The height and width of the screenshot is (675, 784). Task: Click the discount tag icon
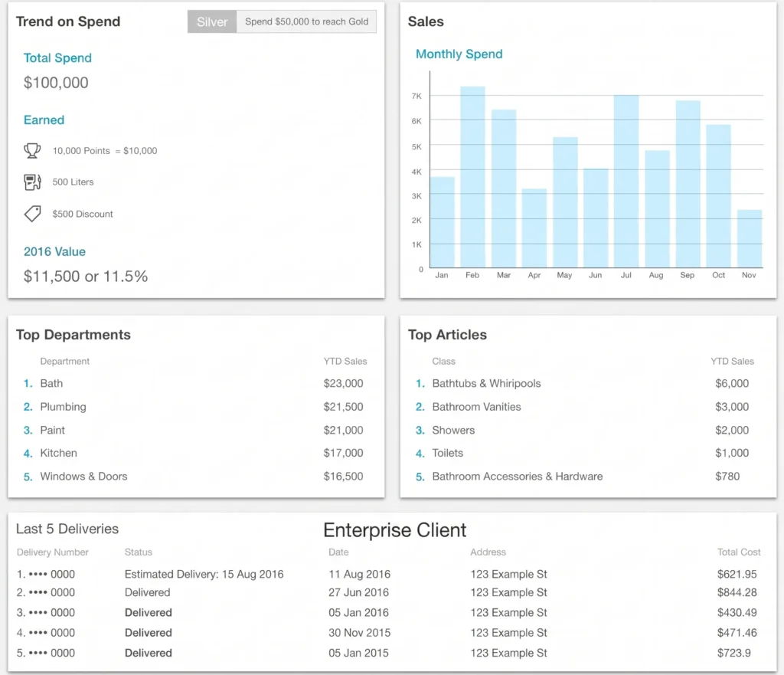32,214
